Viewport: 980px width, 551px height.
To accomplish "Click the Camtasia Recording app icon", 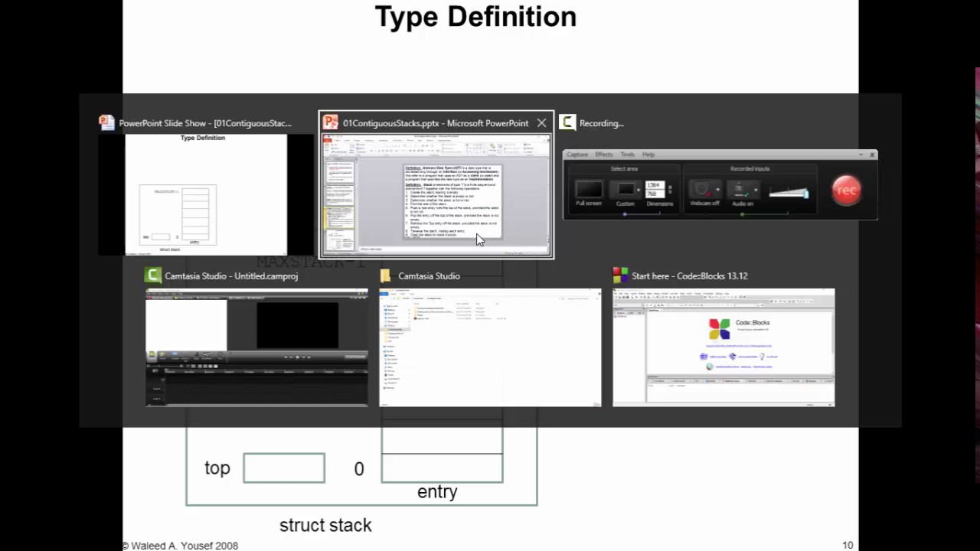I will (567, 123).
